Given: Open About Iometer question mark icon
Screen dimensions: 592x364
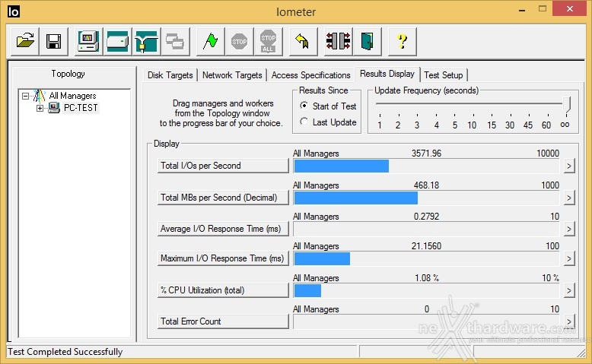Looking at the screenshot, I should (402, 41).
